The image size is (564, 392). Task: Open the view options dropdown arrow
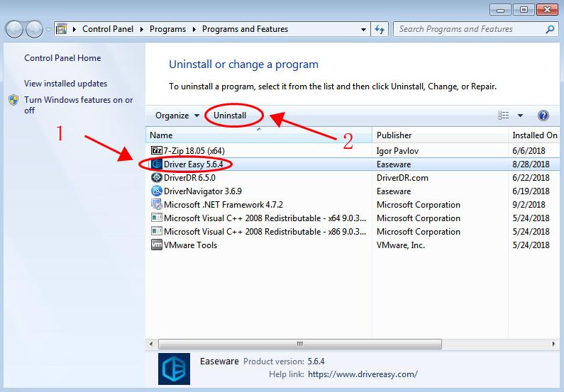pyautogui.click(x=520, y=116)
